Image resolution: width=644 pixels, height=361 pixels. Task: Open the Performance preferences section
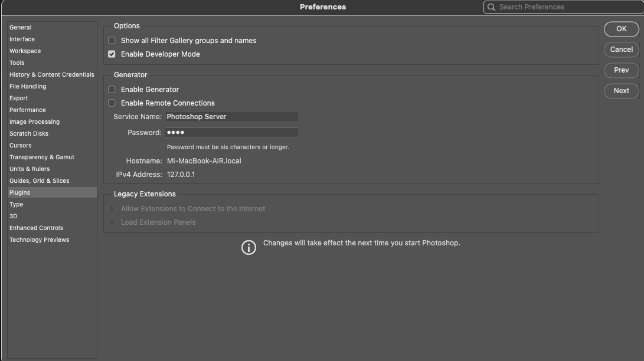pos(28,110)
